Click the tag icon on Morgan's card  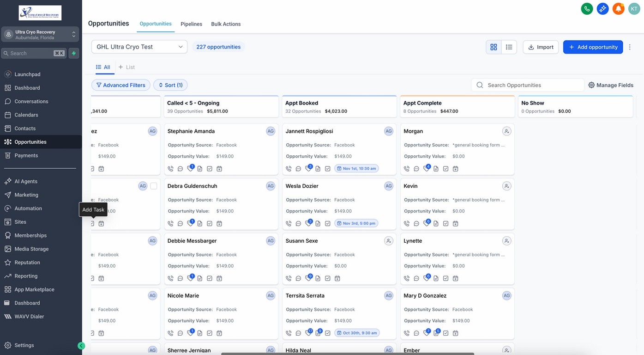(x=426, y=169)
